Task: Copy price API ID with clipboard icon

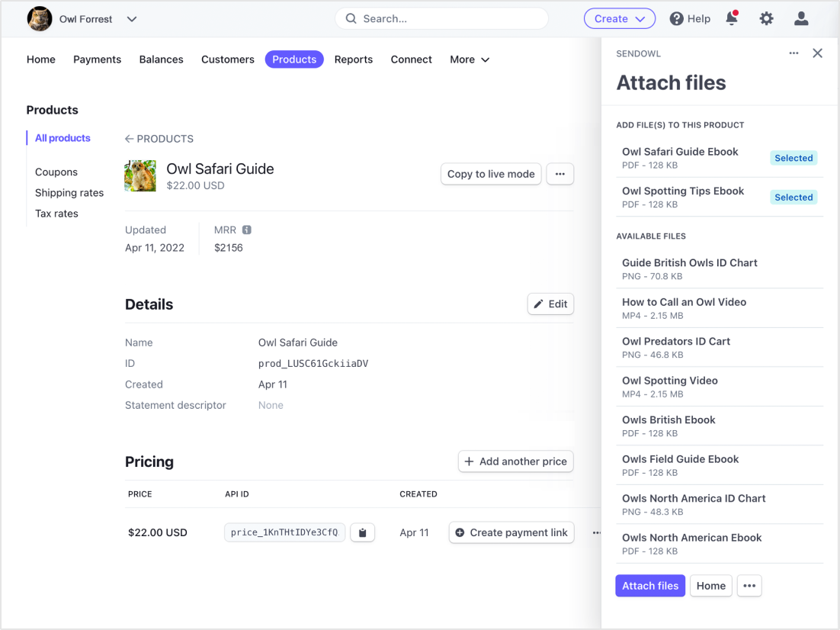Action: pos(362,532)
